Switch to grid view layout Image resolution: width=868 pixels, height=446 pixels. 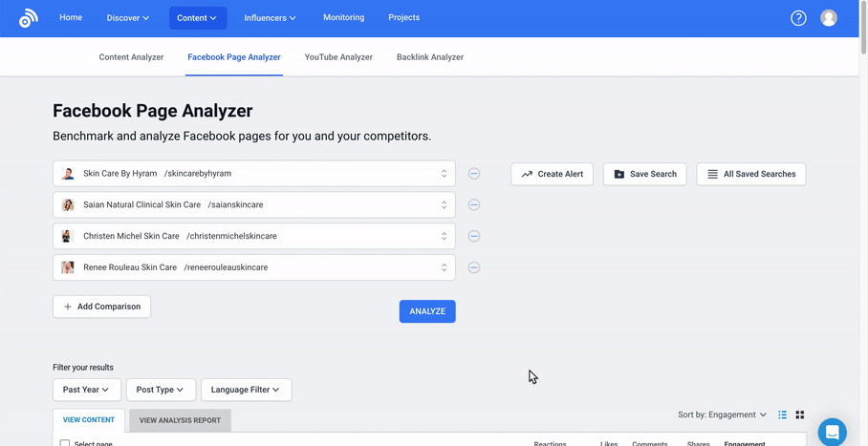(800, 414)
